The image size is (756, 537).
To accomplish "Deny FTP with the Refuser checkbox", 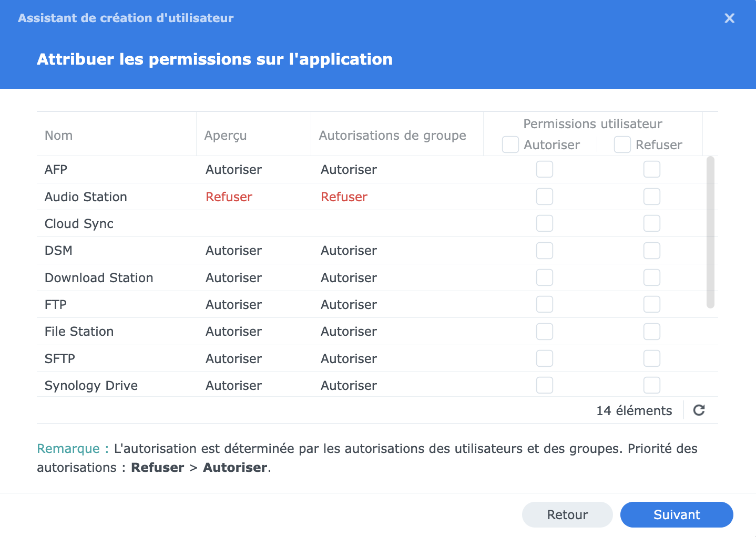I will (652, 304).
